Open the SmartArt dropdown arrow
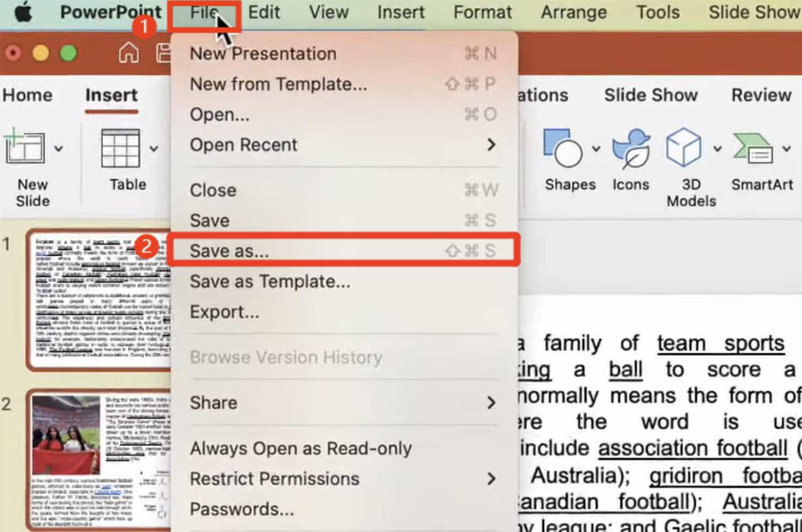This screenshot has height=532, width=802. point(786,149)
